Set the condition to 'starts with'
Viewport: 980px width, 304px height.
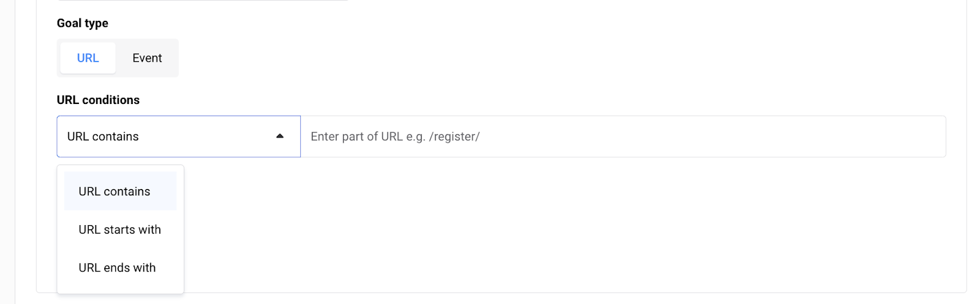[120, 230]
